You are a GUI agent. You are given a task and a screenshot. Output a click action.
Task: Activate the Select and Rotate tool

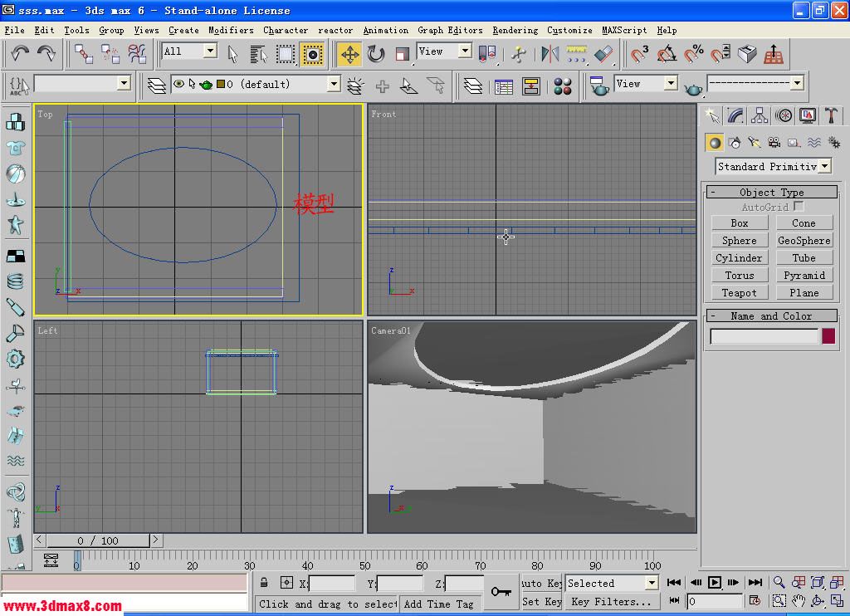point(376,54)
